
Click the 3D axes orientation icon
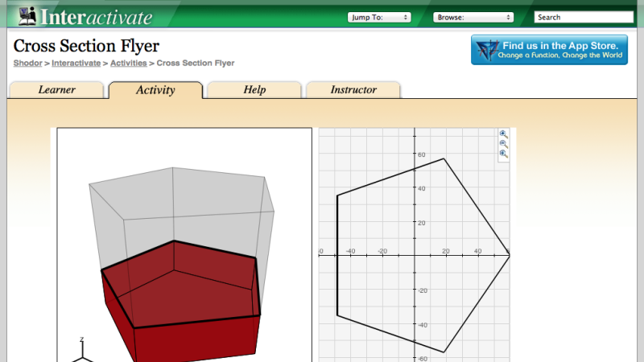point(83,351)
